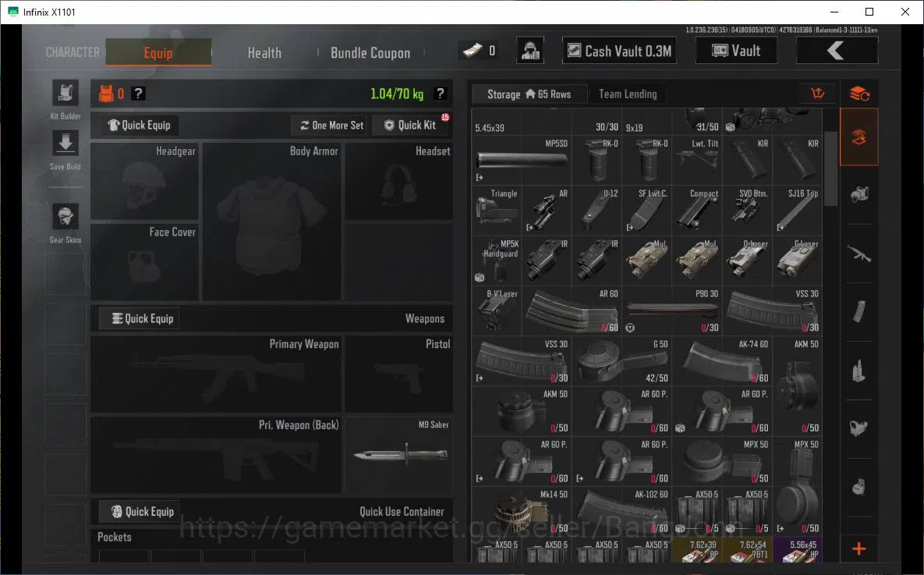924x575 pixels.
Task: Open the Vault button
Action: (736, 51)
